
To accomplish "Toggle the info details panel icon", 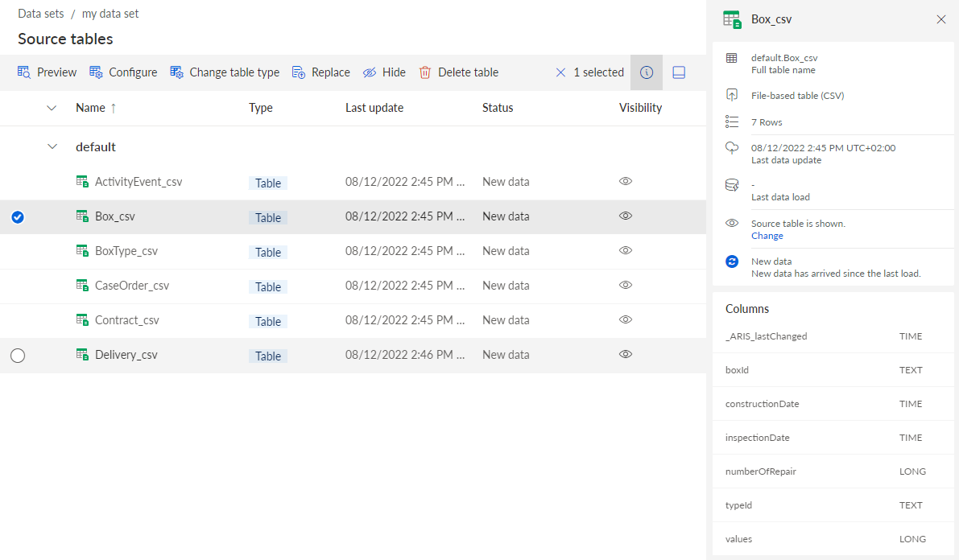I will tap(647, 72).
